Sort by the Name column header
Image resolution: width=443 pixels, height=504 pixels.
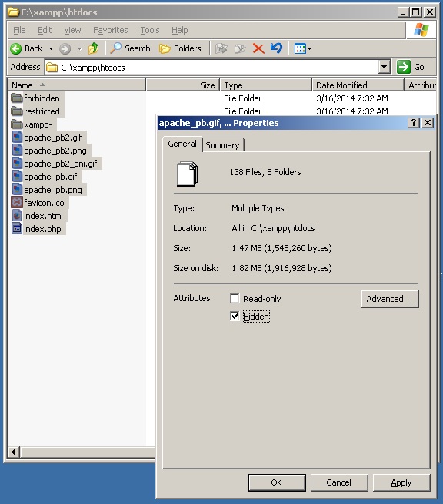point(77,85)
